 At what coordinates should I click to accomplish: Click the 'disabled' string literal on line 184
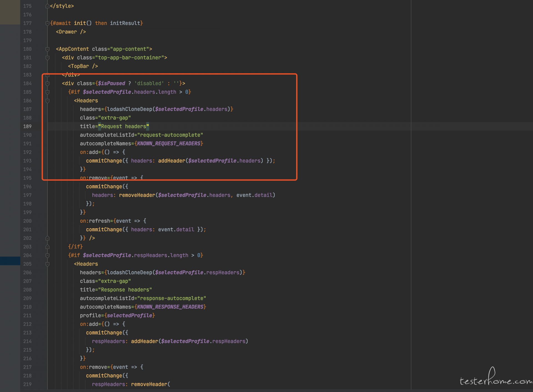pos(149,84)
